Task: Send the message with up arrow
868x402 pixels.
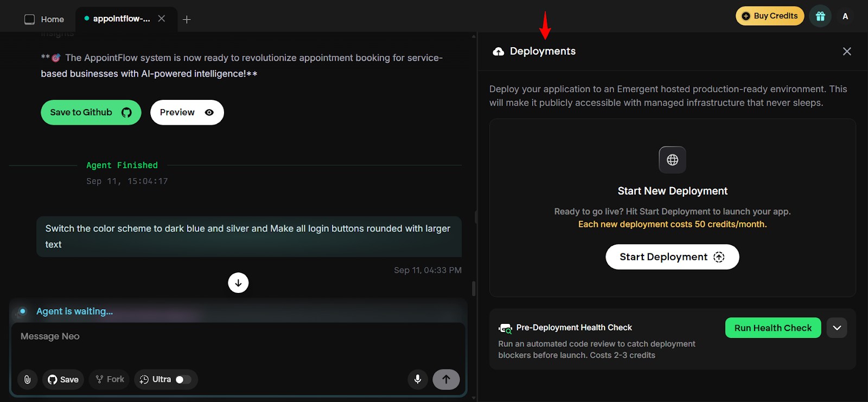Action: pyautogui.click(x=446, y=379)
